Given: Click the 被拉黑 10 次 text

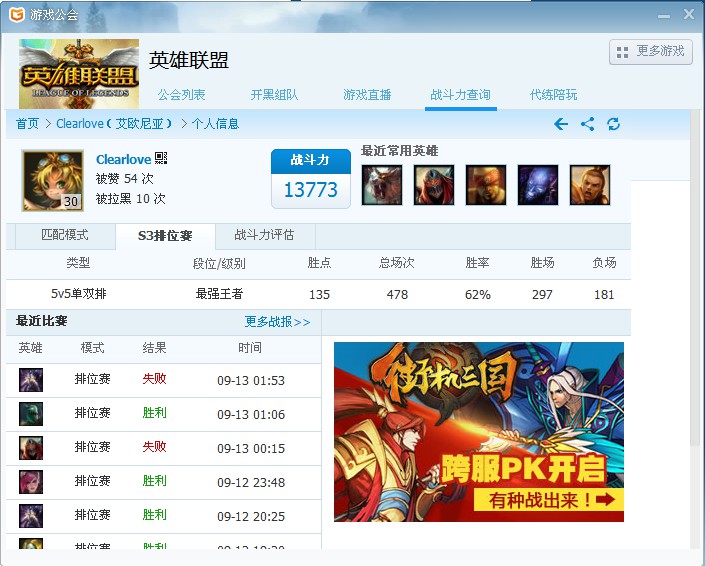Looking at the screenshot, I should coord(130,199).
